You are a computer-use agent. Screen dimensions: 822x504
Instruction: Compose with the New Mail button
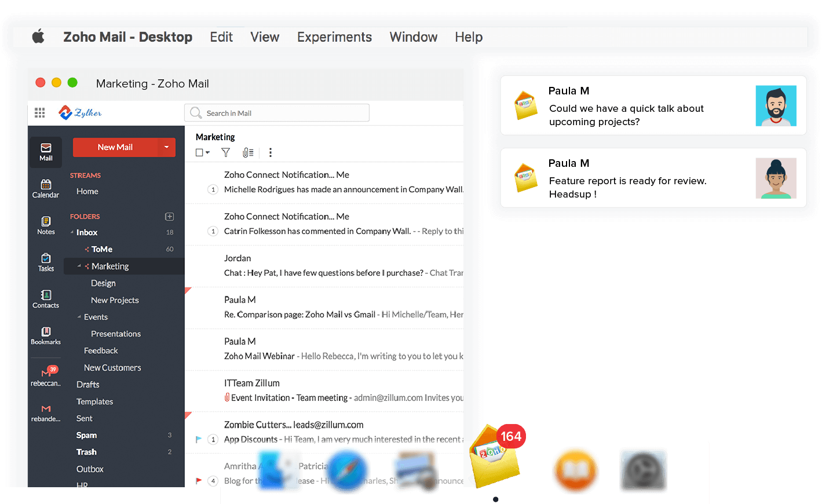pyautogui.click(x=115, y=147)
